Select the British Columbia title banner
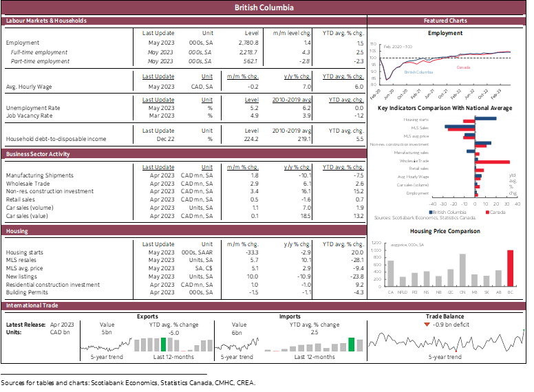This screenshot has width=534, height=392. [x=264, y=8]
